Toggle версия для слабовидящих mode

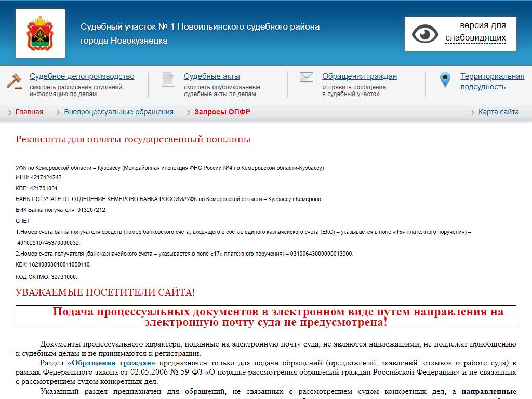[x=475, y=32]
